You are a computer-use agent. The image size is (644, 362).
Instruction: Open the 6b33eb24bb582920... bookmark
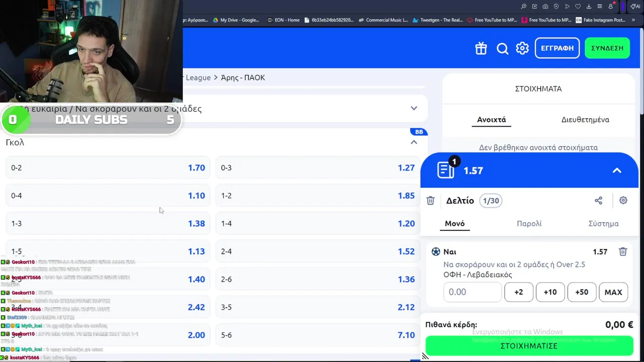pyautogui.click(x=329, y=20)
